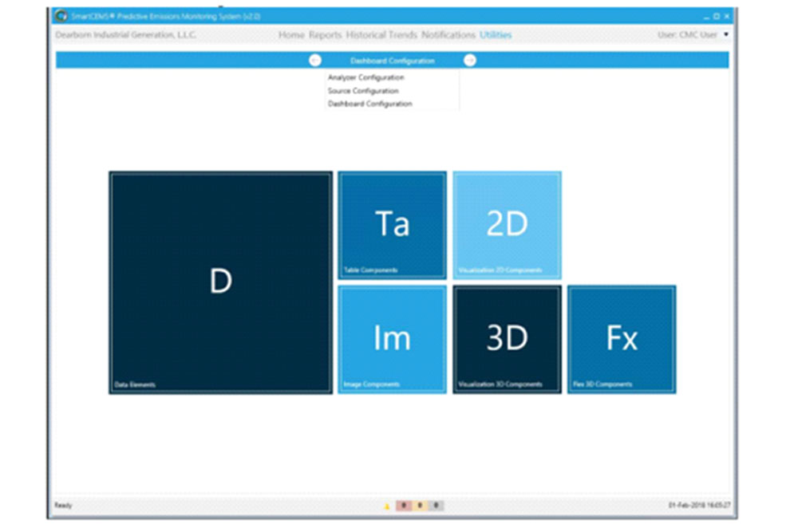Open the Image Components tile
The width and height of the screenshot is (798, 532).
pos(392,339)
